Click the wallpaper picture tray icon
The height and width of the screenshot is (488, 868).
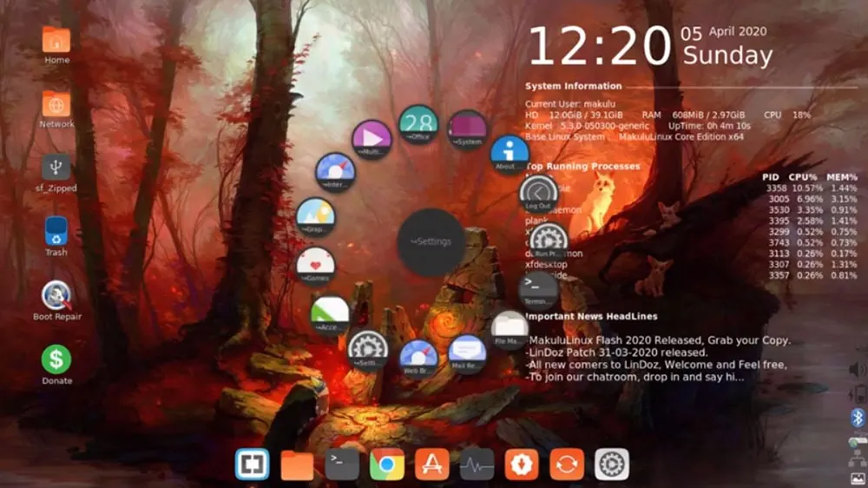(858, 478)
